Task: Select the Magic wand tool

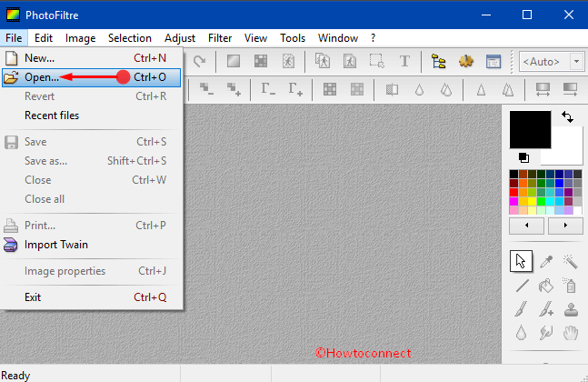Action: coord(571,262)
